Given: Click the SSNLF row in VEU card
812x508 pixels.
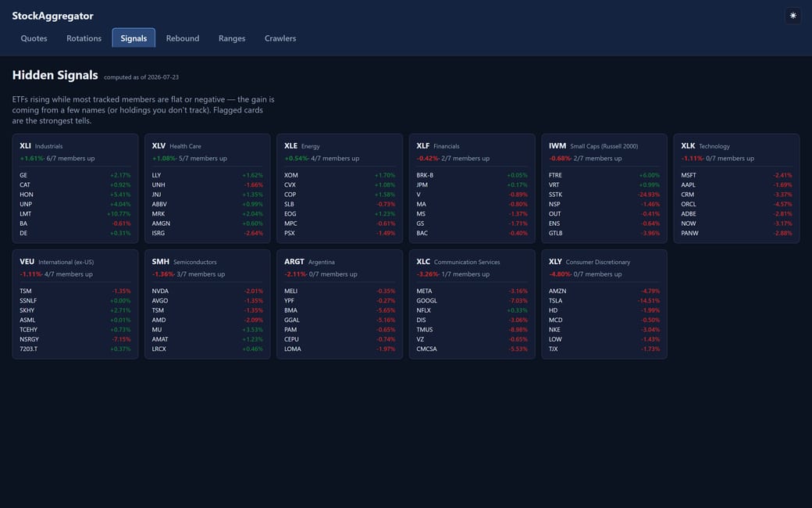Looking at the screenshot, I should coord(75,301).
